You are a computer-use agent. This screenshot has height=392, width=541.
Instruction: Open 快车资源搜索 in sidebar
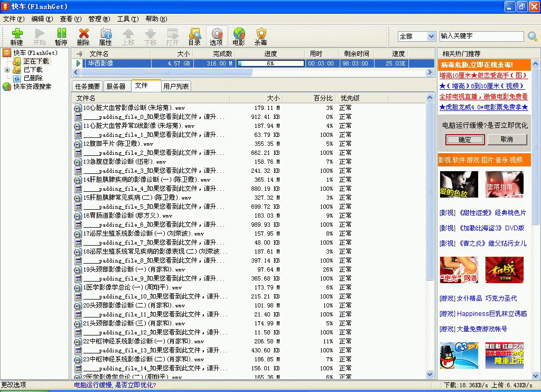coord(32,87)
